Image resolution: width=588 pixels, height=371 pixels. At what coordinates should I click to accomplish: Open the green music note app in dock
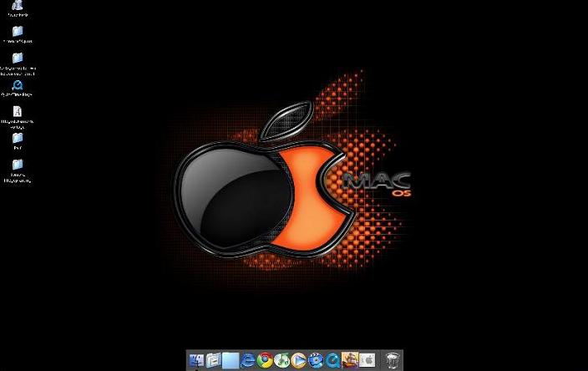(281, 360)
